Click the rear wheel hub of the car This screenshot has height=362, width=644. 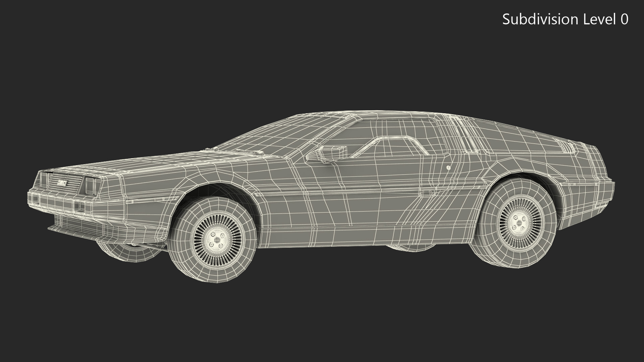tap(520, 223)
